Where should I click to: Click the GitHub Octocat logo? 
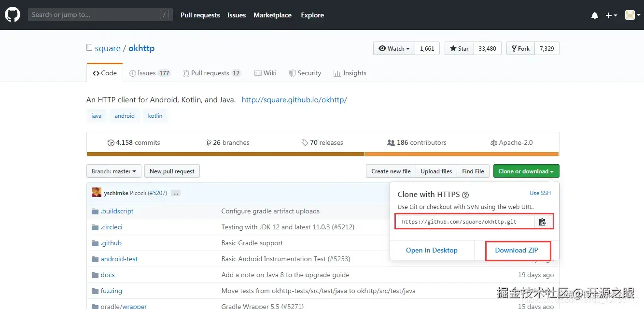[x=13, y=15]
